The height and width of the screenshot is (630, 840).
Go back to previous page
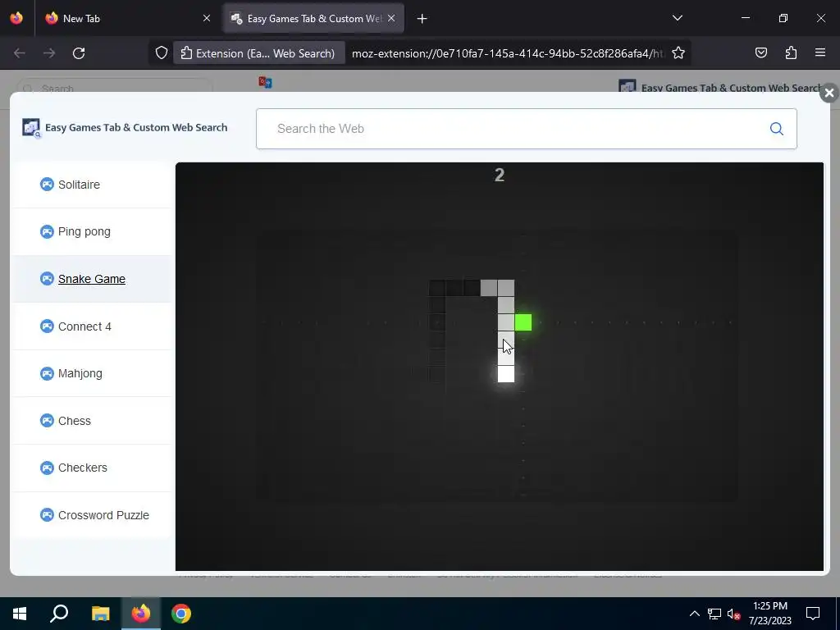(20, 53)
